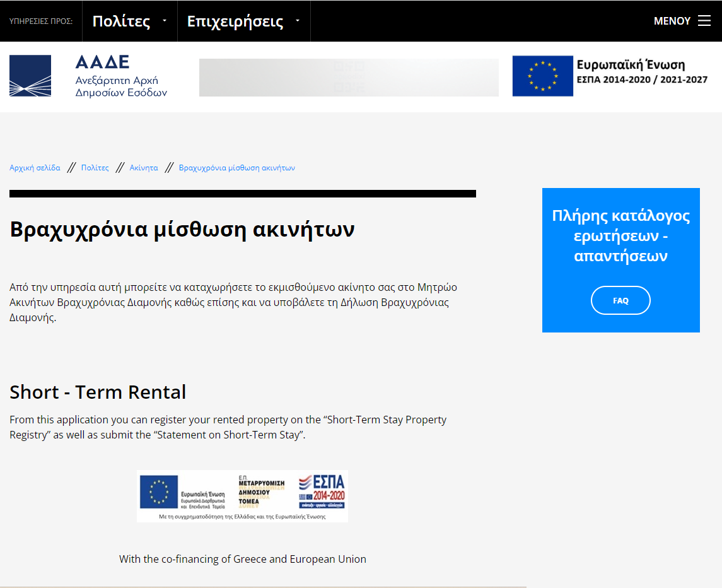The width and height of the screenshot is (722, 588).
Task: Expand the arrow next to Πολίτες
Action: point(165,21)
